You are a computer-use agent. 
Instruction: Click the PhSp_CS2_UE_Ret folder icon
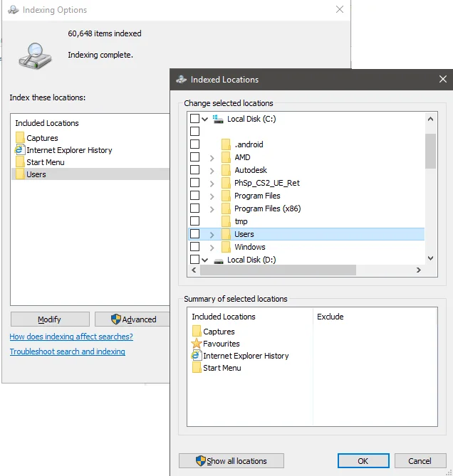click(226, 183)
